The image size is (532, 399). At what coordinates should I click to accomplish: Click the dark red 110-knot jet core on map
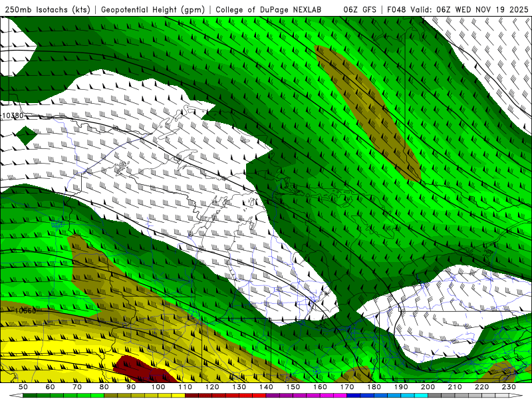(144, 370)
